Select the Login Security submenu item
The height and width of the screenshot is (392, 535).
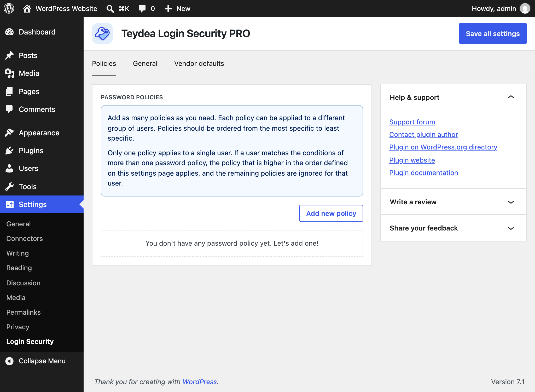pos(30,342)
